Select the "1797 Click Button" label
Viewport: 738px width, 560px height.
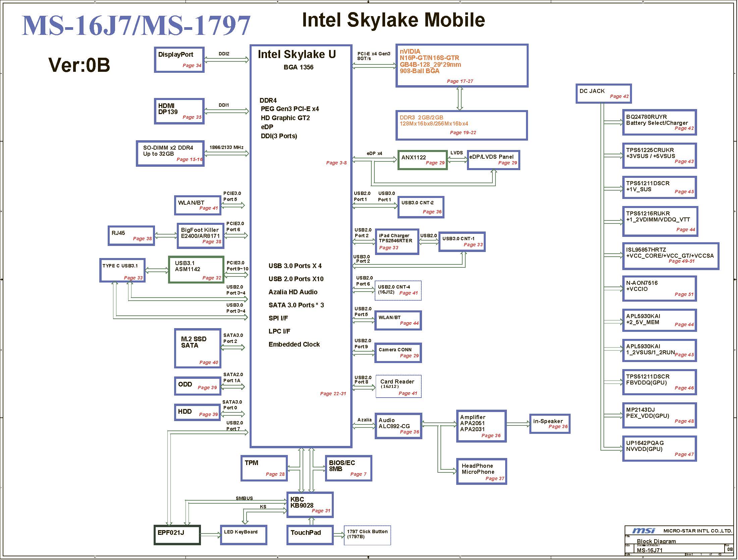pyautogui.click(x=367, y=531)
